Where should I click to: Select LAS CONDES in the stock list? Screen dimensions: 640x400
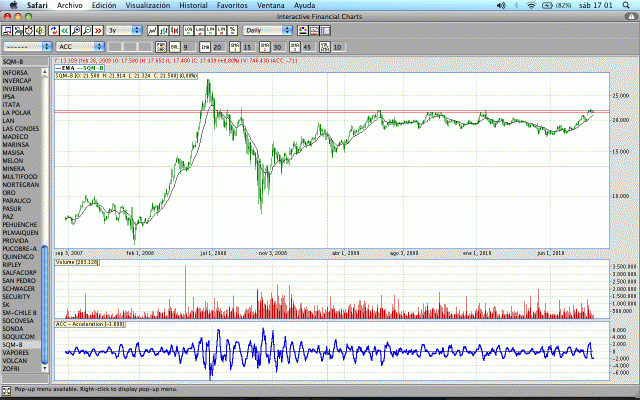click(21, 129)
